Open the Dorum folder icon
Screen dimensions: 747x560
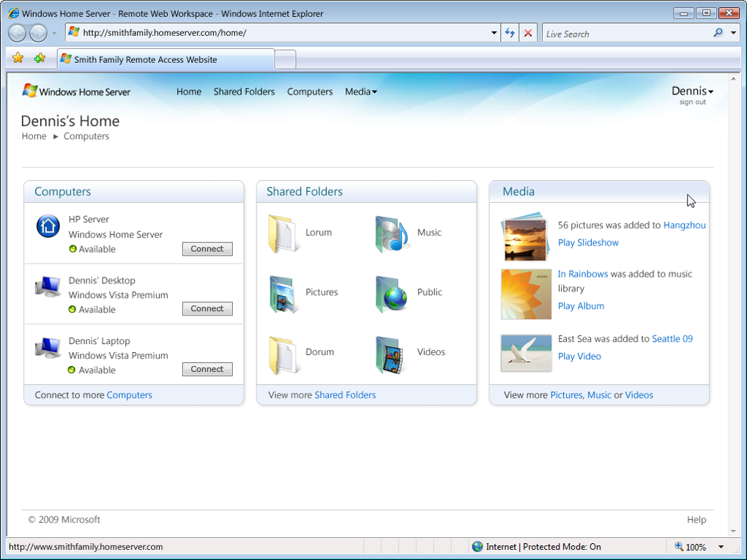(284, 355)
